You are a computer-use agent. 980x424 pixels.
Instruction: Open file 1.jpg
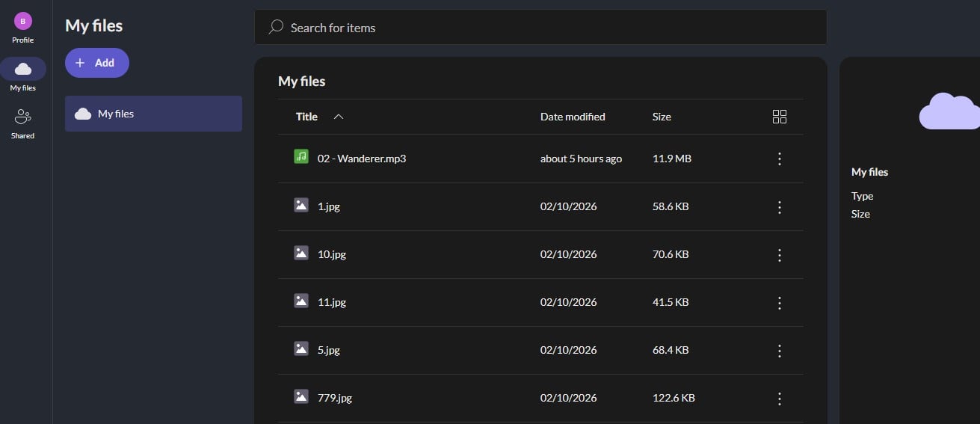[329, 206]
